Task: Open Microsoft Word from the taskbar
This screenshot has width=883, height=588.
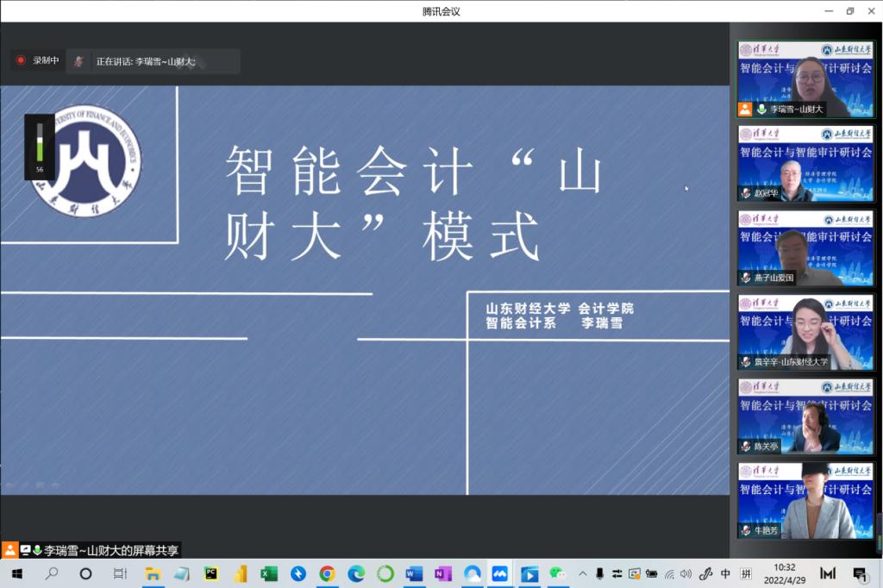Action: [414, 573]
